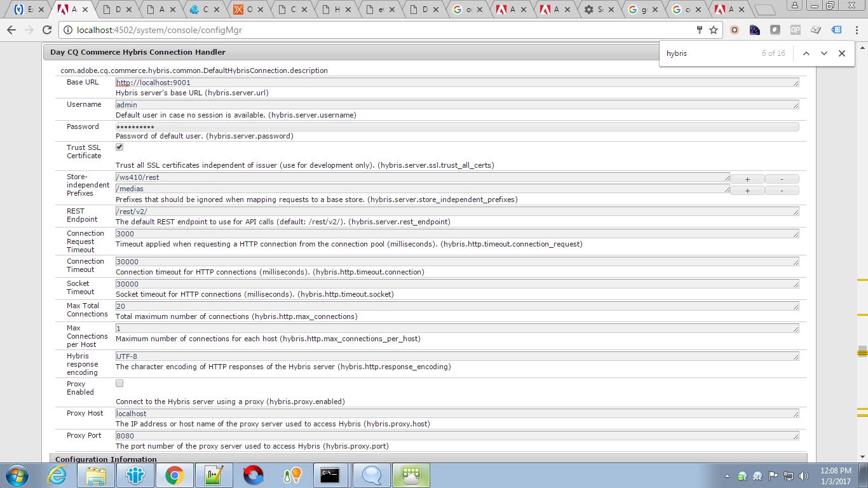This screenshot has height=488, width=868.
Task: Jump to the next 'hybris' match
Action: (824, 53)
